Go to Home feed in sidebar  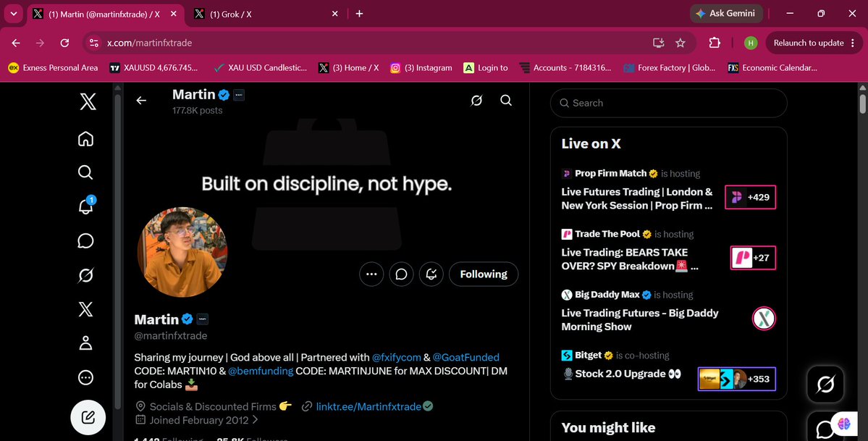tap(86, 138)
